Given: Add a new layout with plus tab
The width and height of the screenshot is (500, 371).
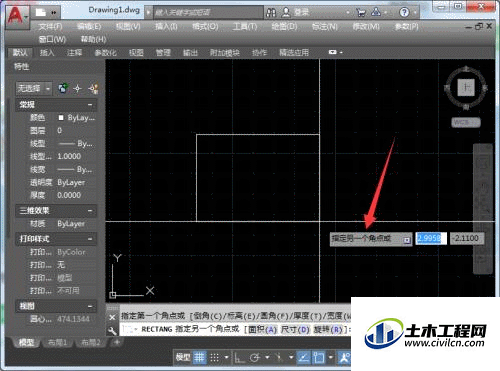Looking at the screenshot, I should (x=117, y=342).
